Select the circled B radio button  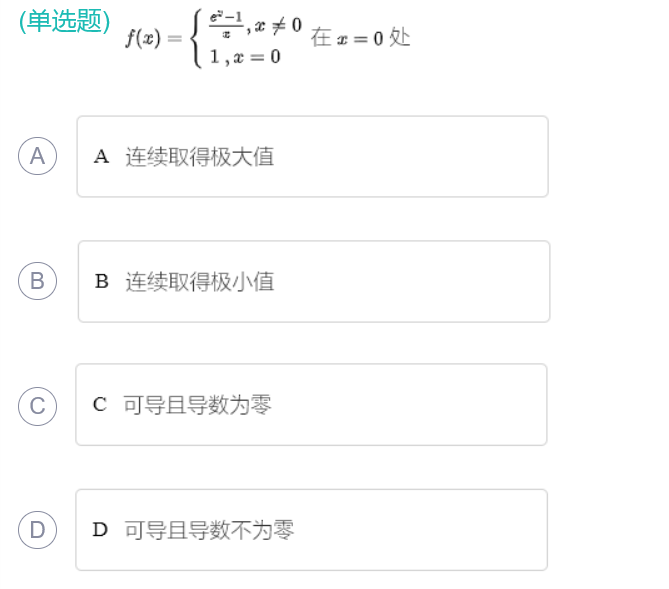[x=37, y=281]
